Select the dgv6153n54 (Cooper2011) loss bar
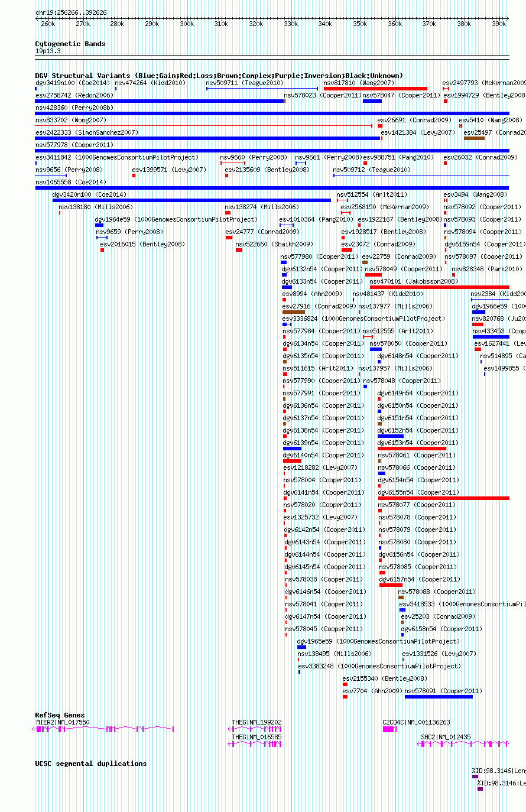Screen dimensions: 526x812 click(x=412, y=449)
